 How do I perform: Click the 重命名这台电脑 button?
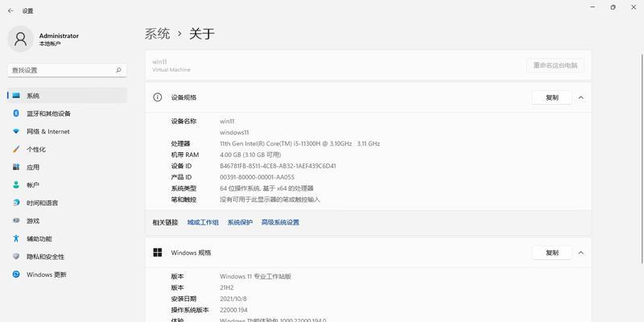point(555,65)
